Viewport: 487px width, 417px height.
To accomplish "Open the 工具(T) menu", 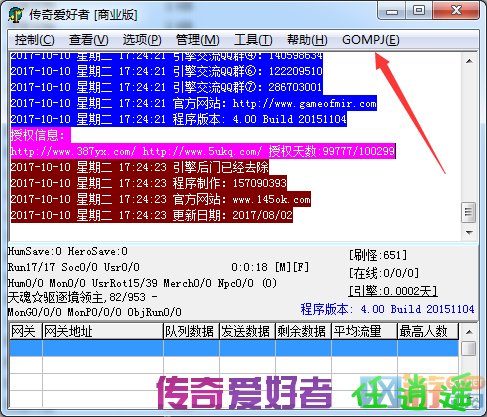I will pos(253,40).
